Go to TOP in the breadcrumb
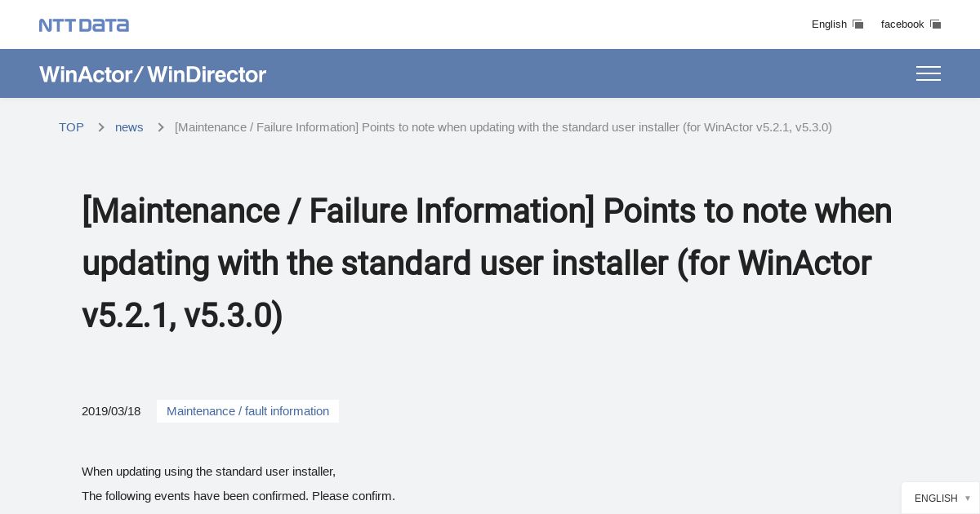This screenshot has height=514, width=980. coord(71,127)
